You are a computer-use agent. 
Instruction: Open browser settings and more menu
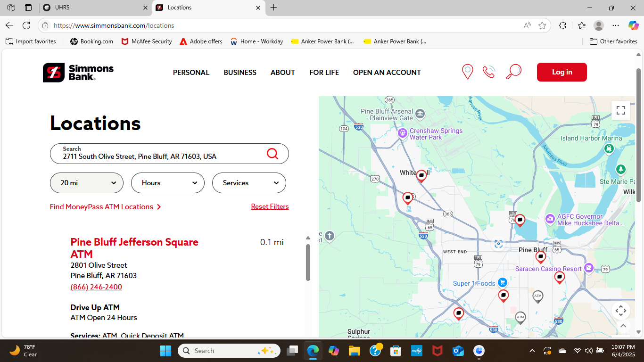[616, 25]
